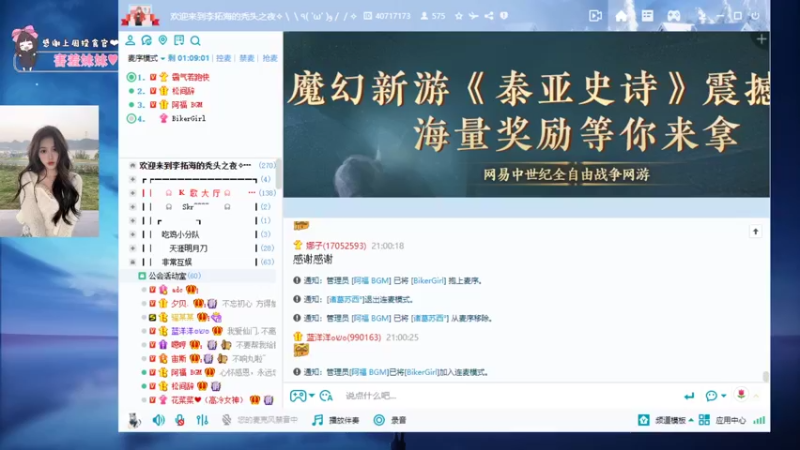Click the 录音 recording label
800x450 pixels.
398,420
